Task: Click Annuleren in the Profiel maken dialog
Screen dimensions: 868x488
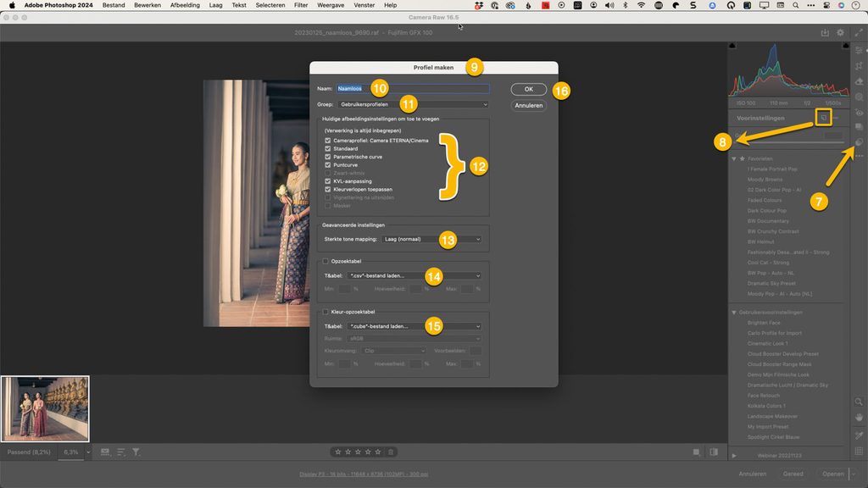Action: tap(529, 105)
